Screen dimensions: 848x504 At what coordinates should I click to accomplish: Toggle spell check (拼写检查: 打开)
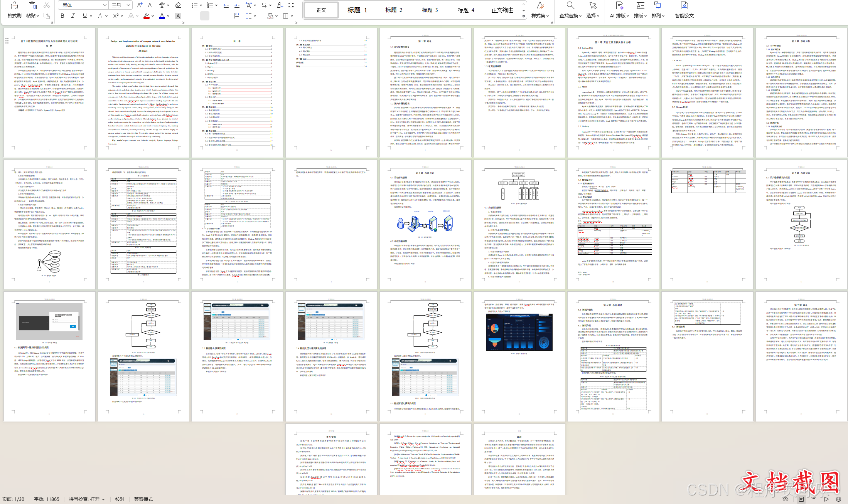(x=87, y=499)
